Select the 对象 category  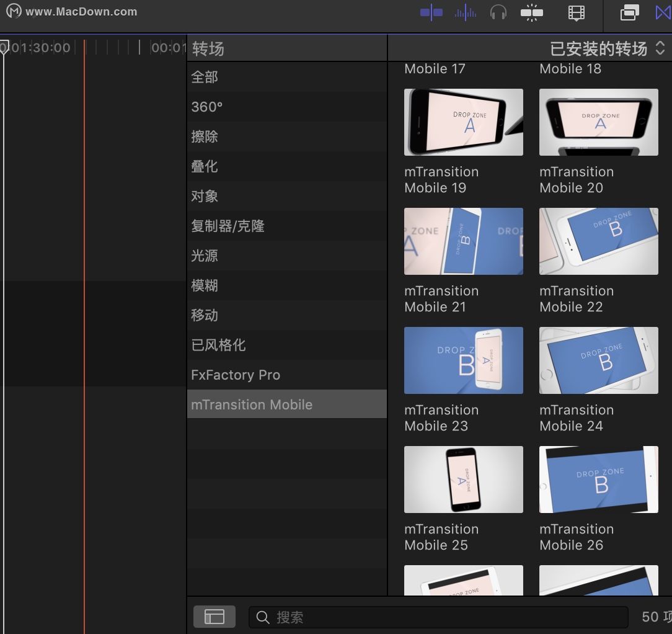(x=286, y=196)
